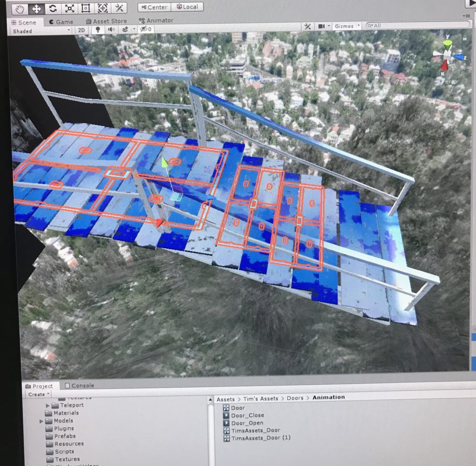
Task: Go to Tim's Assets in breadcrumb
Action: coord(260,399)
